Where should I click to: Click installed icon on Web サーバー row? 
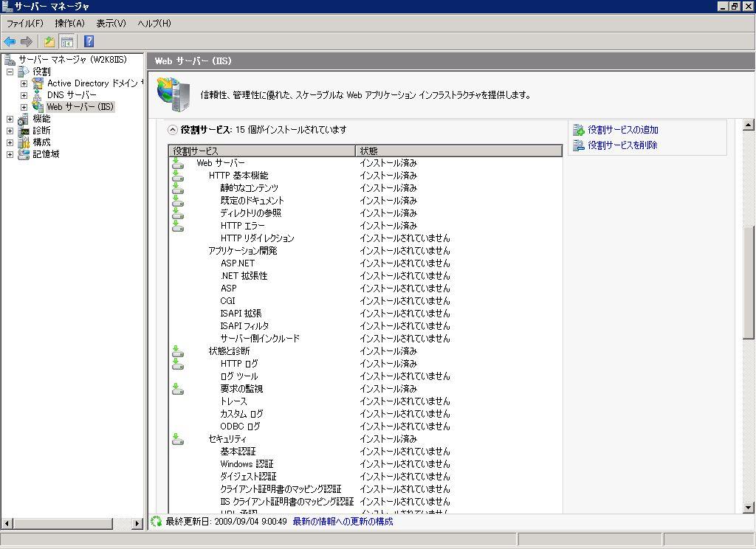click(178, 163)
